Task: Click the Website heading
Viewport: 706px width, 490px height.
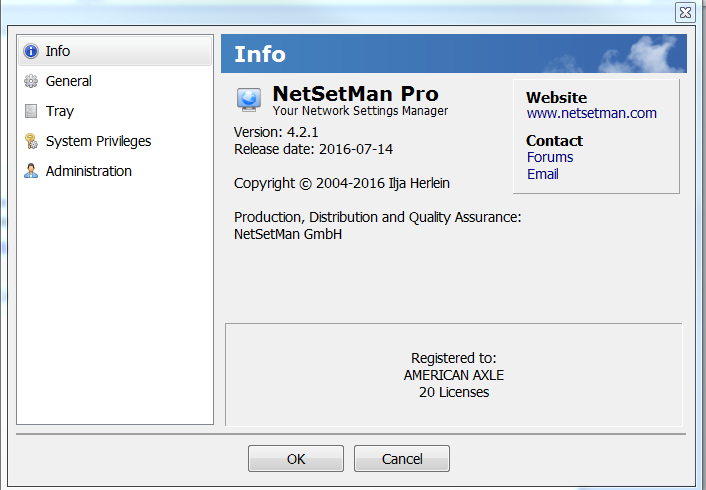Action: click(557, 98)
